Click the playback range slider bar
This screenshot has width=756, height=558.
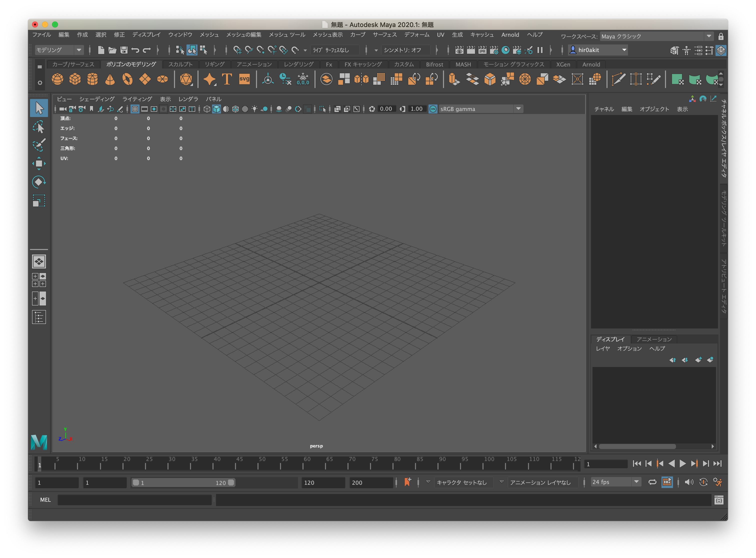(x=183, y=483)
